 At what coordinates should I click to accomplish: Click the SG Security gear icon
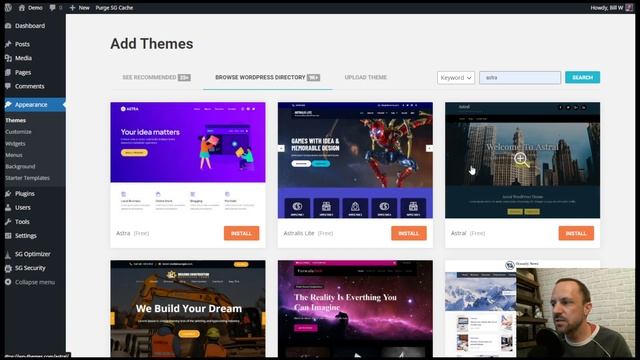[8, 268]
